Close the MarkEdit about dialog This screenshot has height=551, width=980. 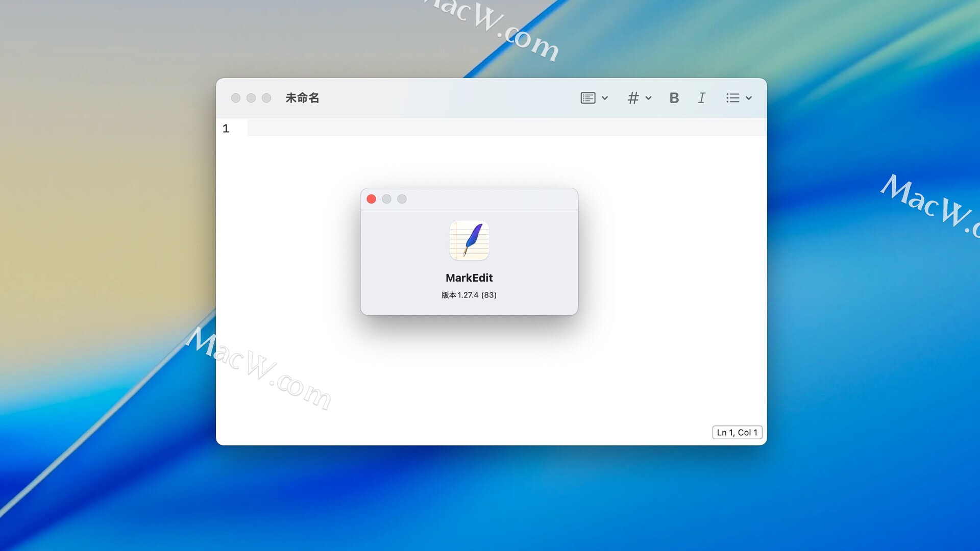pyautogui.click(x=372, y=199)
